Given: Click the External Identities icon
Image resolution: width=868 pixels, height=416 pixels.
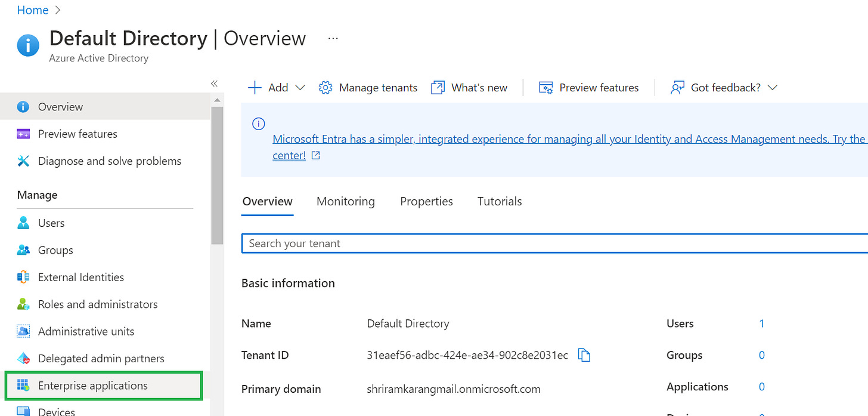Looking at the screenshot, I should pos(23,277).
